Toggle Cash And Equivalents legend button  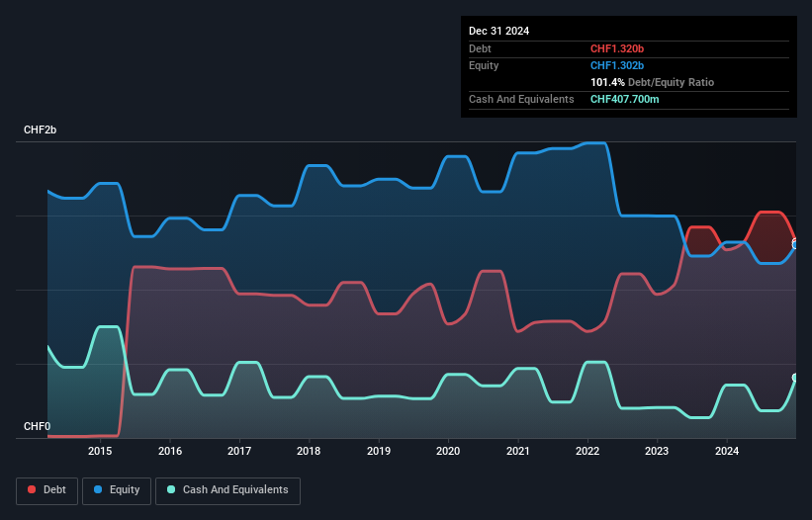(x=227, y=490)
